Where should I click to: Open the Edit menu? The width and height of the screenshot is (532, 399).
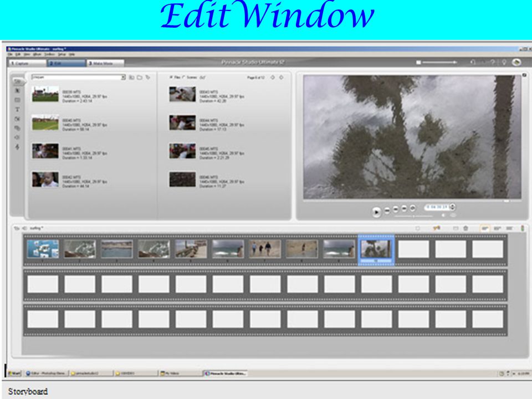18,54
